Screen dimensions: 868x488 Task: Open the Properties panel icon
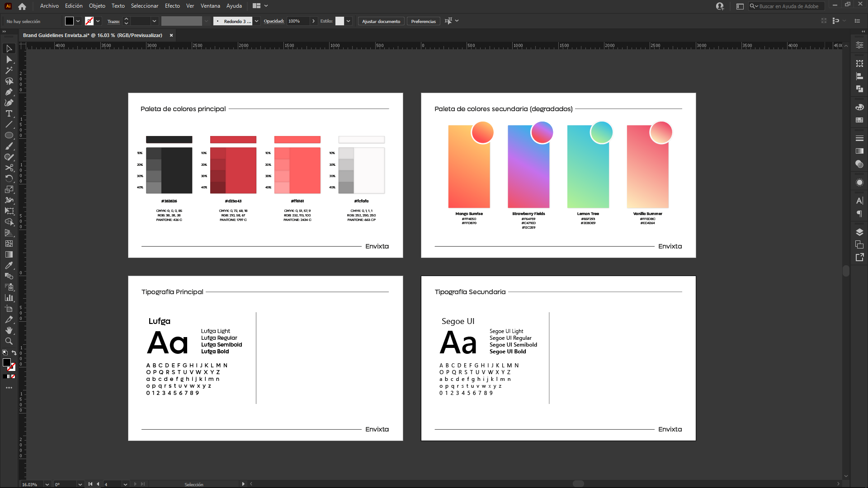pos(859,45)
